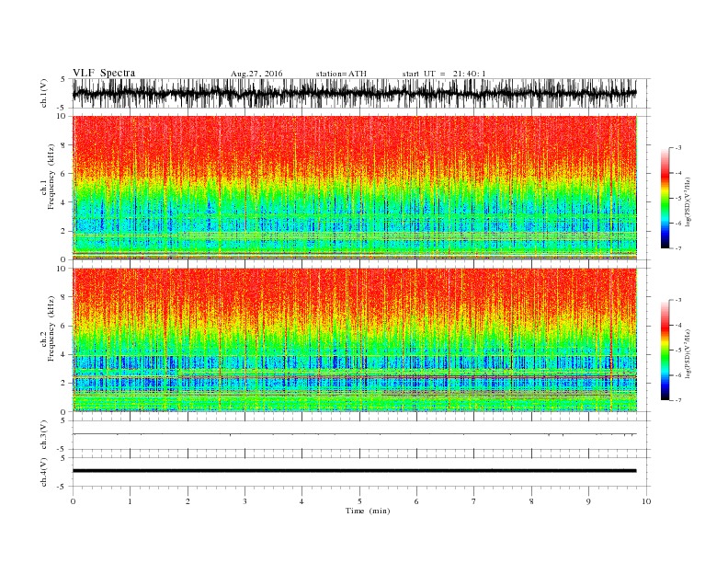Click inside the ch.2 frequency spectrogram

point(354,339)
